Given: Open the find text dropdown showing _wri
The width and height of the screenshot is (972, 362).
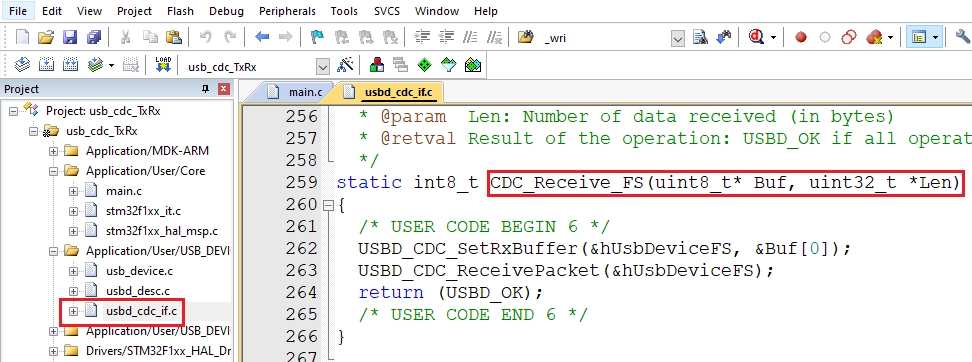Looking at the screenshot, I should pos(678,38).
